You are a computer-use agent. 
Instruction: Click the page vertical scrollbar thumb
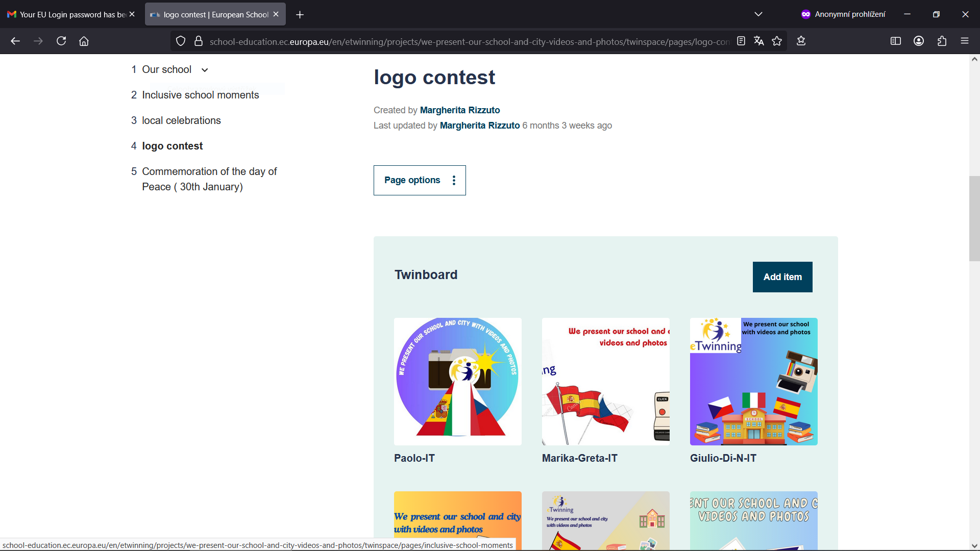(974, 218)
